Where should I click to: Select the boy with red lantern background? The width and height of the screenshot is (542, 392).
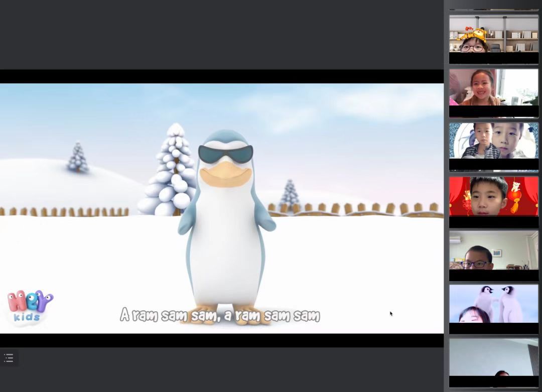(x=494, y=201)
